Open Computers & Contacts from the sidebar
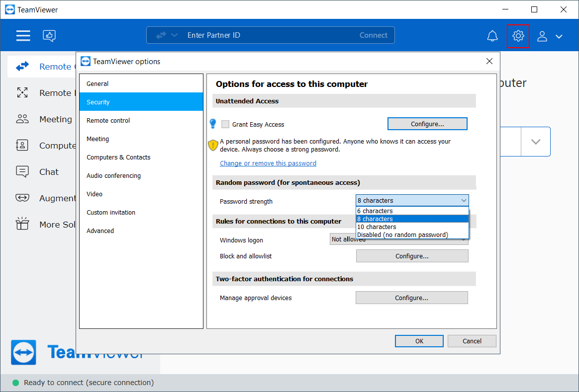 tap(22, 146)
